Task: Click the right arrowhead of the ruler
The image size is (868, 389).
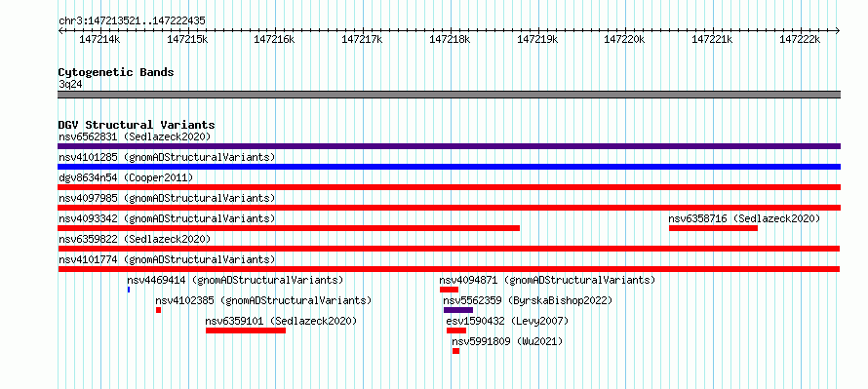Action: pyautogui.click(x=838, y=30)
